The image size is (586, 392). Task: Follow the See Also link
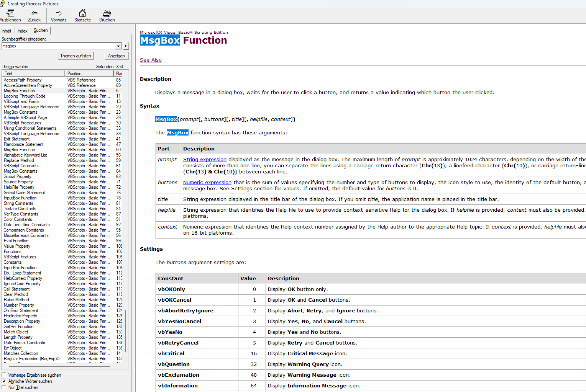click(x=151, y=60)
